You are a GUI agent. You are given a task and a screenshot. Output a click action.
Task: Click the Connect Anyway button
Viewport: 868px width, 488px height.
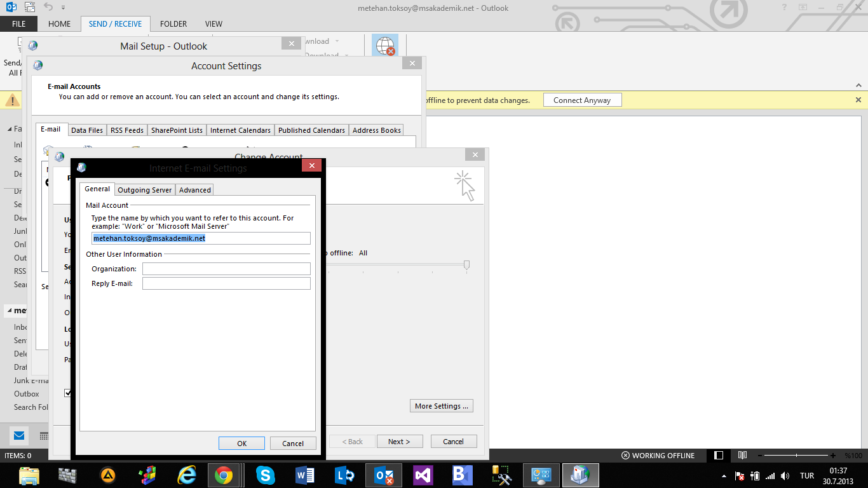581,100
